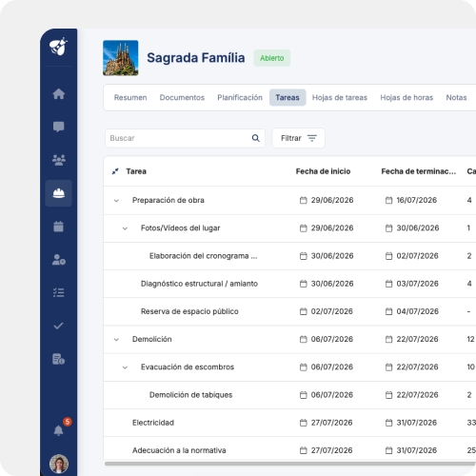Open the Filtrar button
The width and height of the screenshot is (476, 476).
tap(299, 138)
